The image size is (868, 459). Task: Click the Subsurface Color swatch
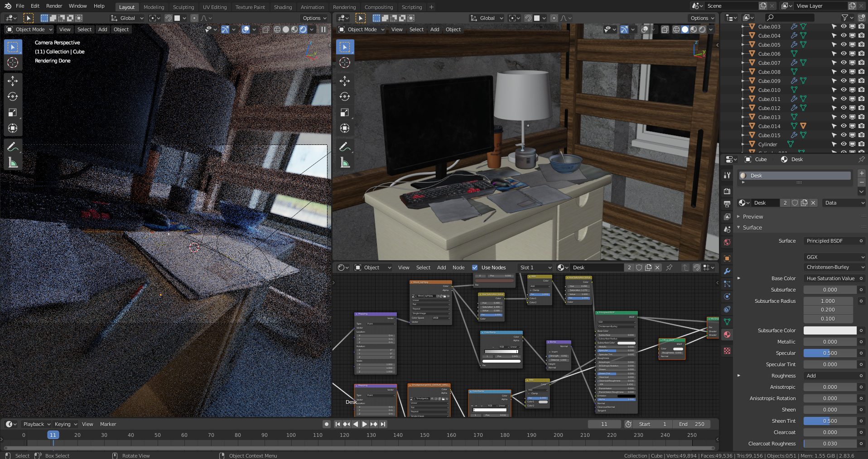coord(830,330)
